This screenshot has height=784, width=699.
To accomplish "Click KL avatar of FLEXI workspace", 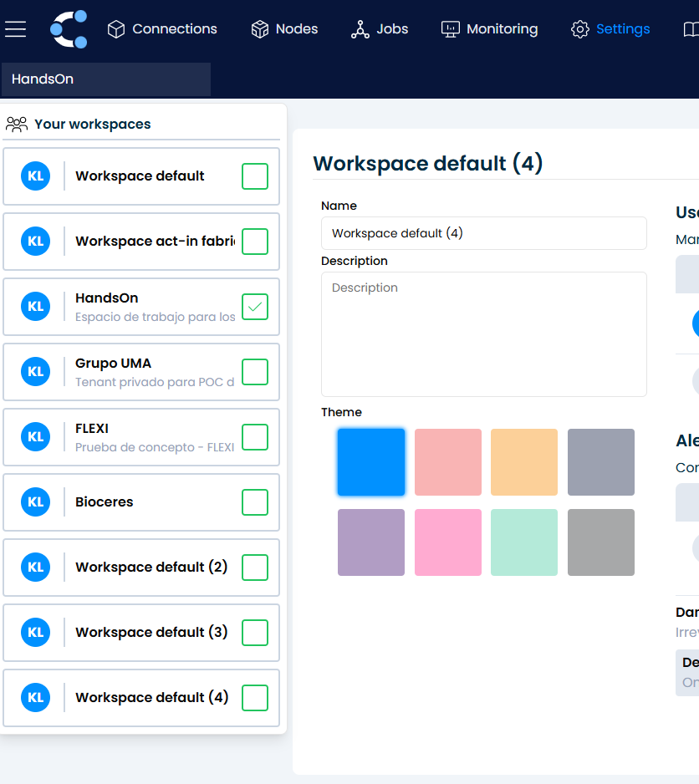I will tap(35, 437).
